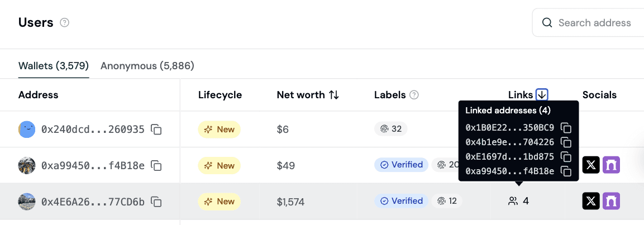This screenshot has width=644, height=225.
Task: Click the Search address field
Action: [x=594, y=23]
